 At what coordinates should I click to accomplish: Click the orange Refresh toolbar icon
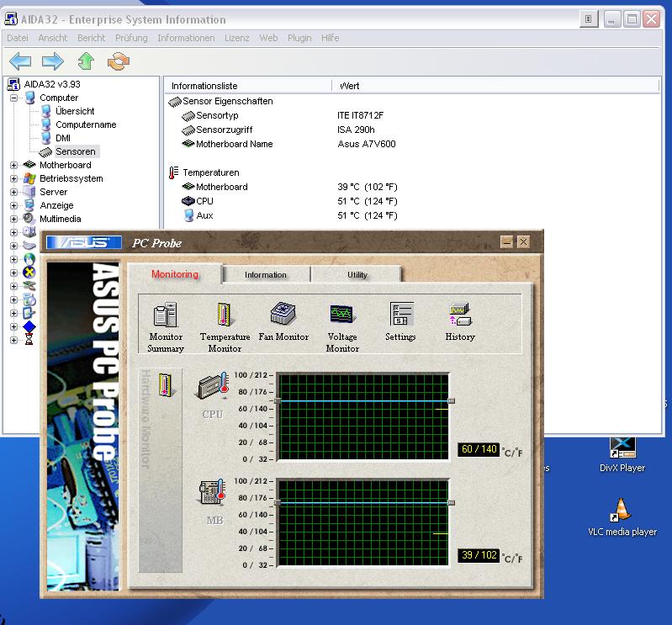119,61
